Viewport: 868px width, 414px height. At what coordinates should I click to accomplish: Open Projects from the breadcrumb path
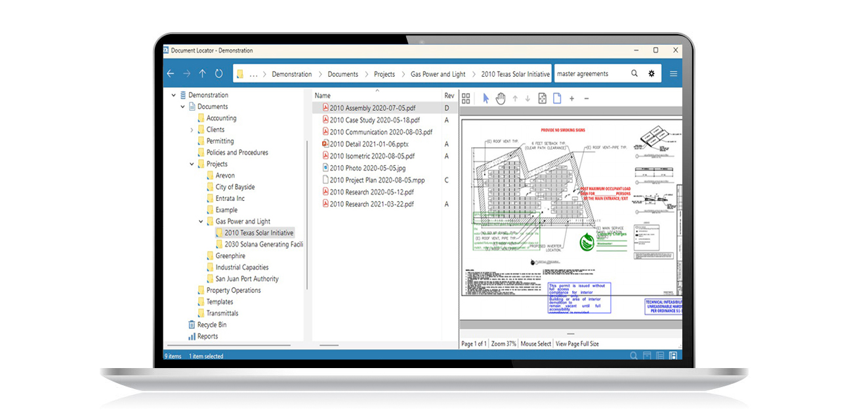tap(384, 74)
